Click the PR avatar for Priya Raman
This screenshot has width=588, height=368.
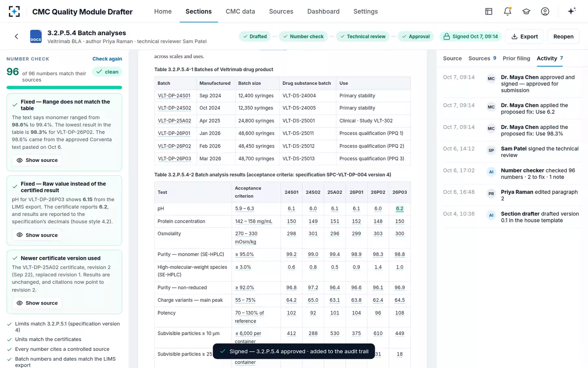point(491,194)
